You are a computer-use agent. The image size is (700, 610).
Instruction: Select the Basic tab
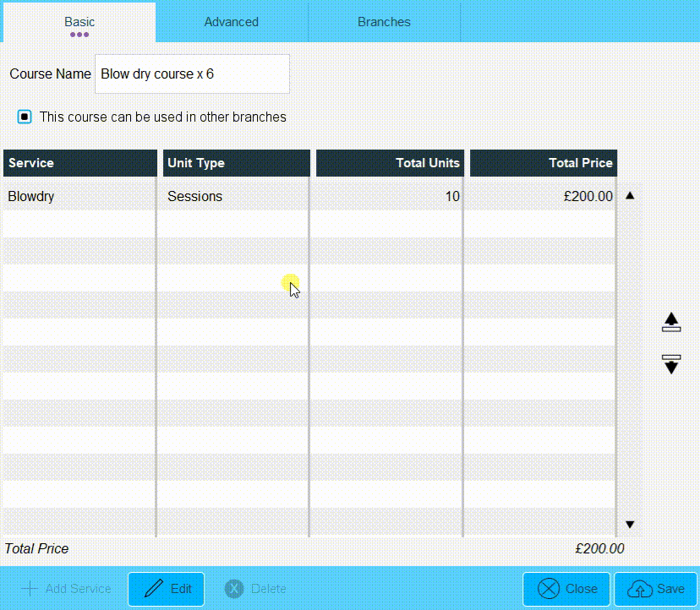pos(79,22)
